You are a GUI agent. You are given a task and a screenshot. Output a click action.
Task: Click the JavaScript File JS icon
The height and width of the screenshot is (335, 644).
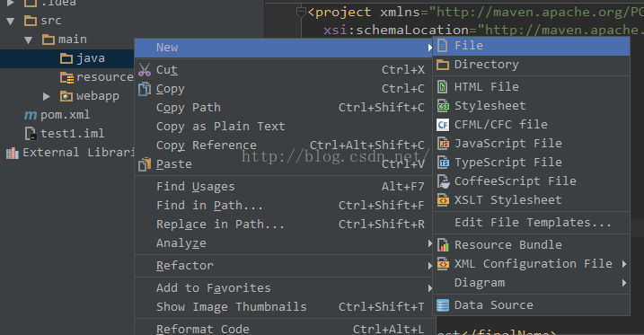pyautogui.click(x=443, y=144)
